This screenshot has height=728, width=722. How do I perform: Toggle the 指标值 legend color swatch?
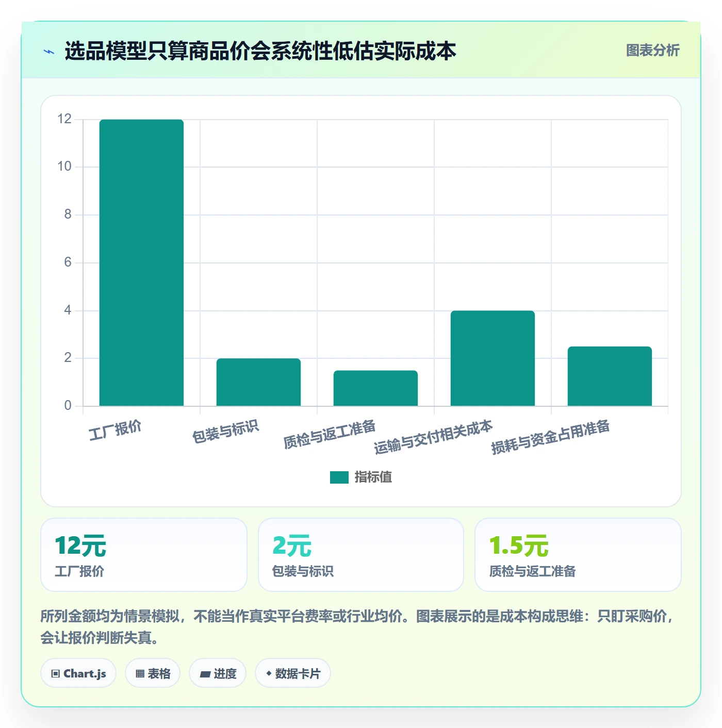(339, 477)
